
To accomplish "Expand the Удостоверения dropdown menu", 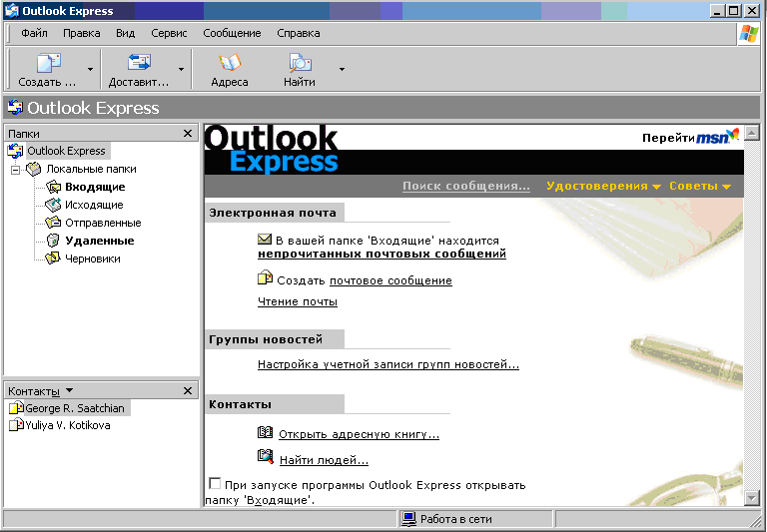I will point(603,187).
